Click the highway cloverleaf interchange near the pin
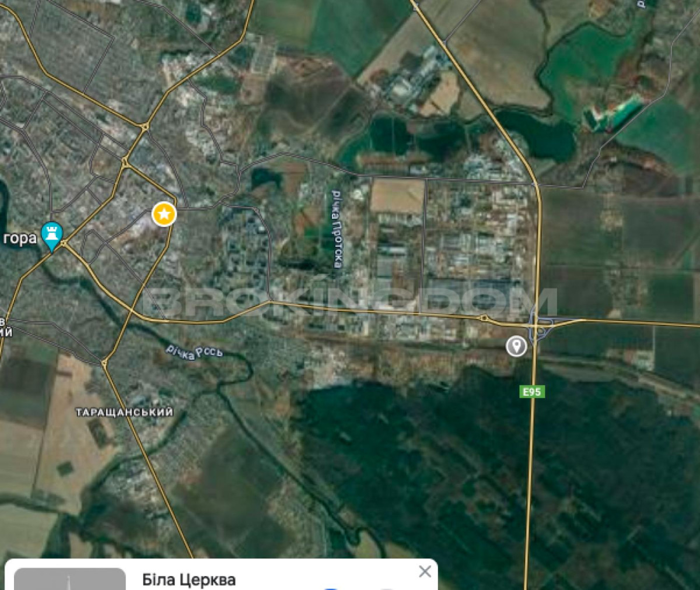This screenshot has width=700, height=590. point(540,325)
